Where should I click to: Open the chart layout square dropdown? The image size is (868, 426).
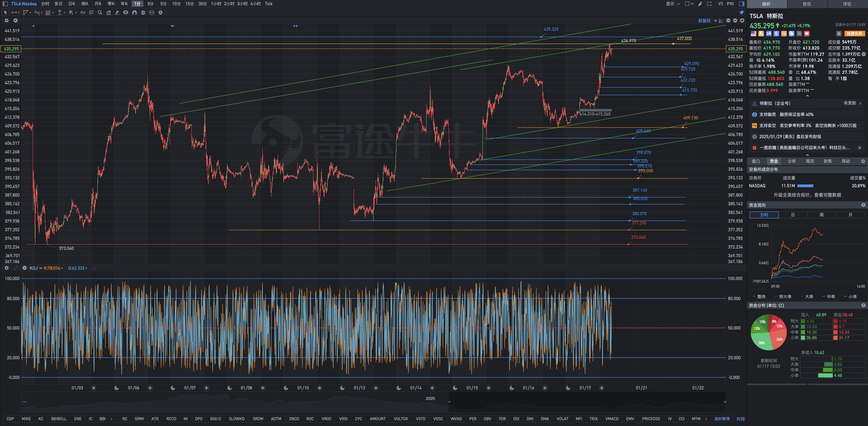pyautogui.click(x=689, y=4)
